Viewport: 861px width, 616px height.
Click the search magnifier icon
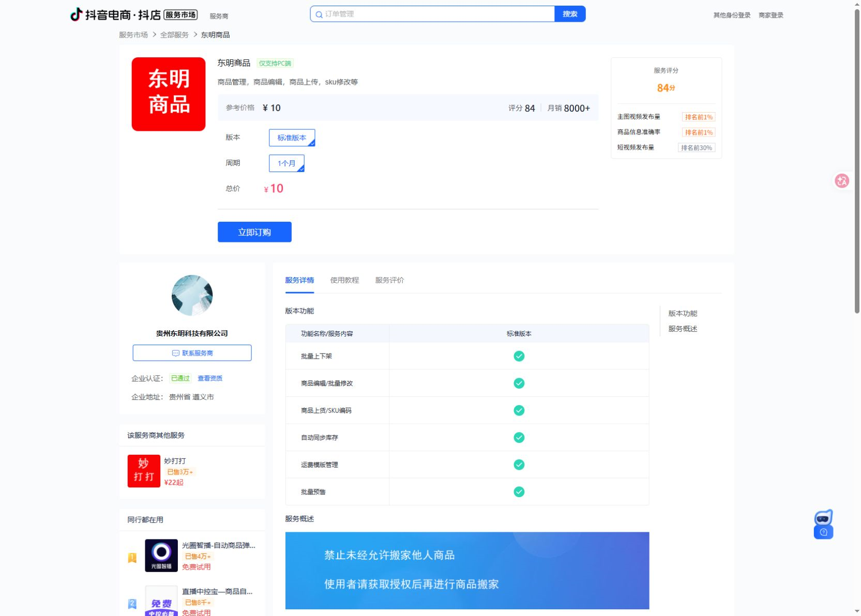[x=319, y=14]
